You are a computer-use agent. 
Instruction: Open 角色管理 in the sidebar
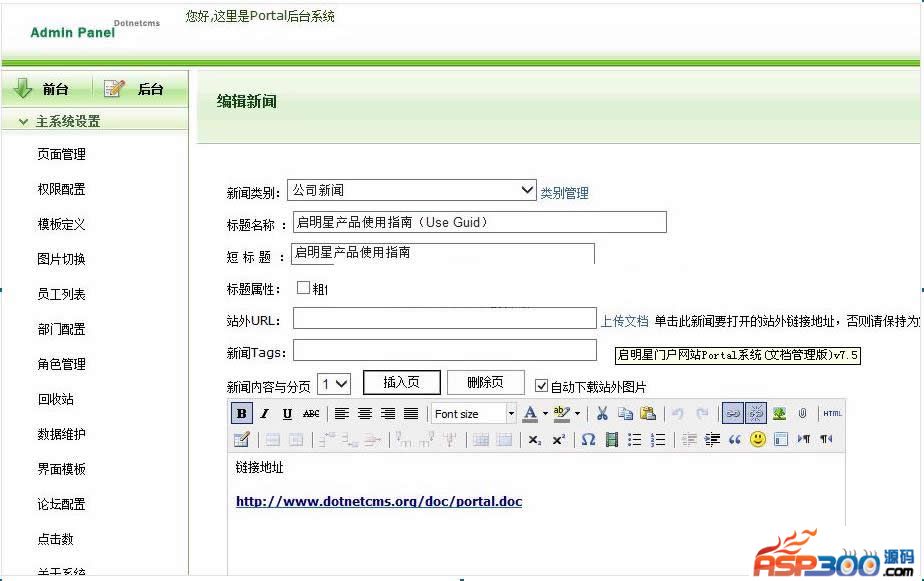pyautogui.click(x=61, y=364)
